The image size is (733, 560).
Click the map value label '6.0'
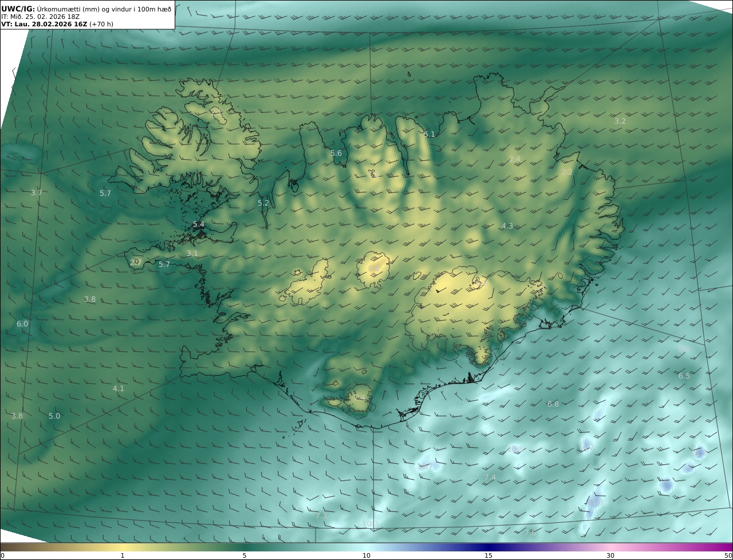pyautogui.click(x=22, y=324)
